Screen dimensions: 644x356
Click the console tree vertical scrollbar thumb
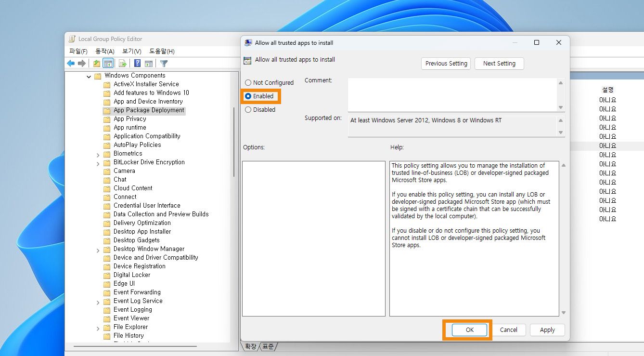point(234,141)
